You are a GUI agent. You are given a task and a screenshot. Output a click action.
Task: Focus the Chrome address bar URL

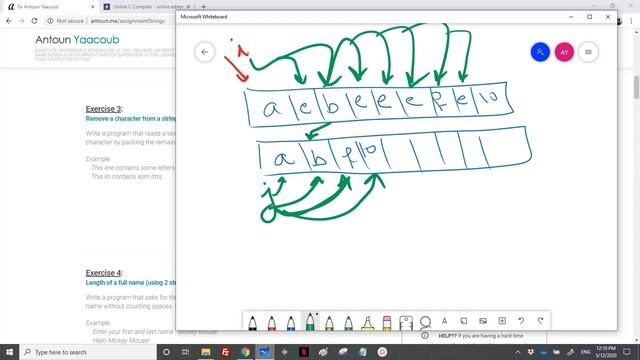coord(128,21)
